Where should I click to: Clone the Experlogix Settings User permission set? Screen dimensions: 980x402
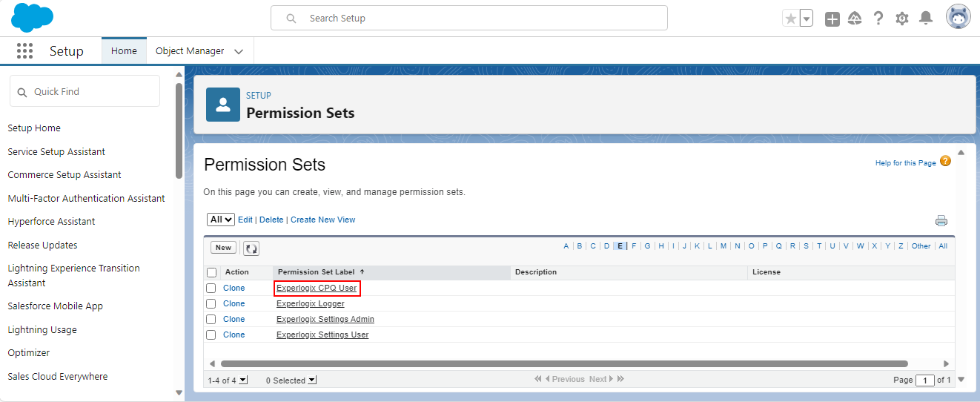(x=234, y=335)
